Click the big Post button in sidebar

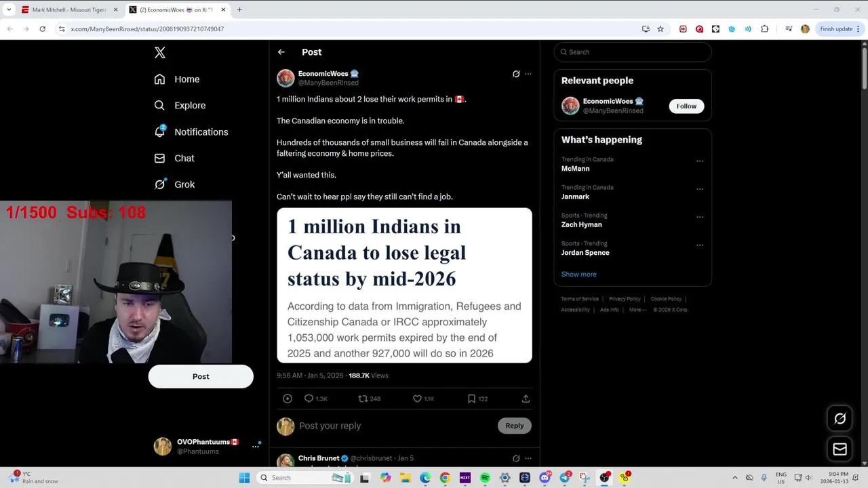[x=201, y=377]
